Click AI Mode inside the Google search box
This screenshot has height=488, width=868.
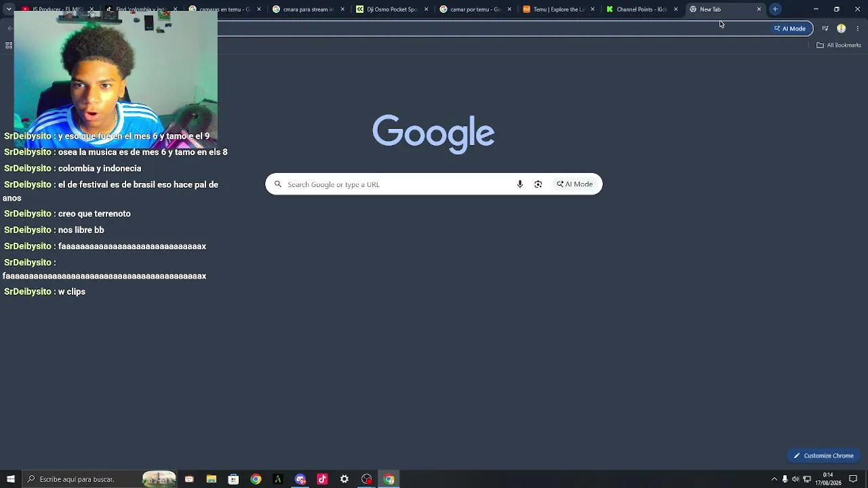point(575,184)
